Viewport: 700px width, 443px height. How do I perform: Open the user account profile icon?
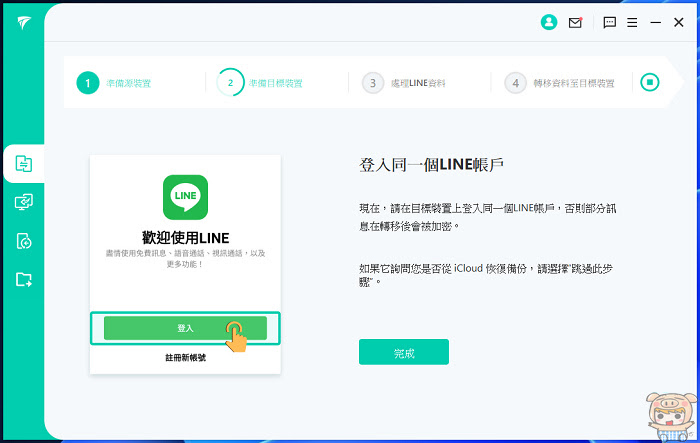(549, 22)
